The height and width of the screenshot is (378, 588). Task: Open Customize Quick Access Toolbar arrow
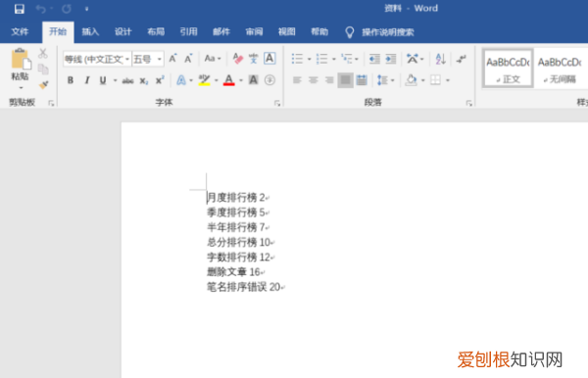pyautogui.click(x=86, y=9)
